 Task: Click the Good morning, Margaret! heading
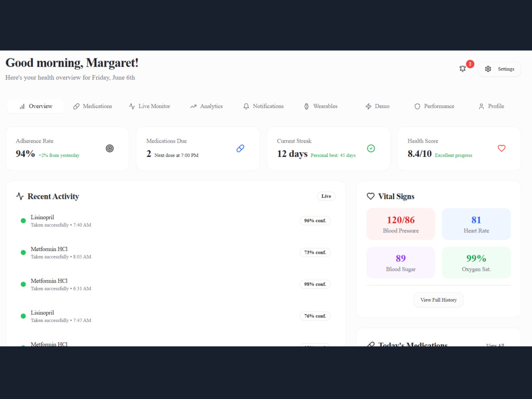[x=72, y=63]
